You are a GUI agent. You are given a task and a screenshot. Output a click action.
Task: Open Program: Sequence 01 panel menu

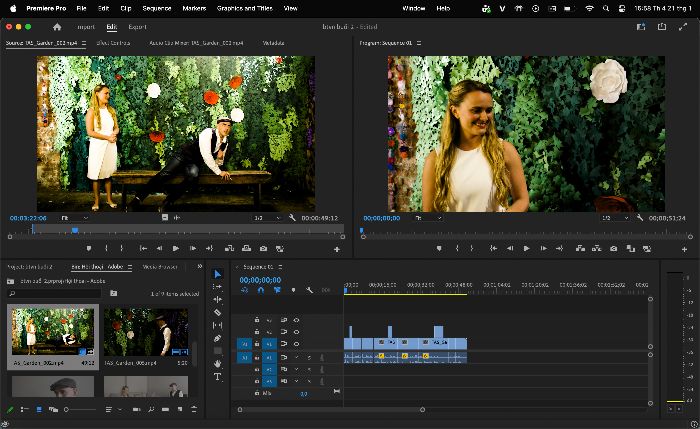[419, 43]
